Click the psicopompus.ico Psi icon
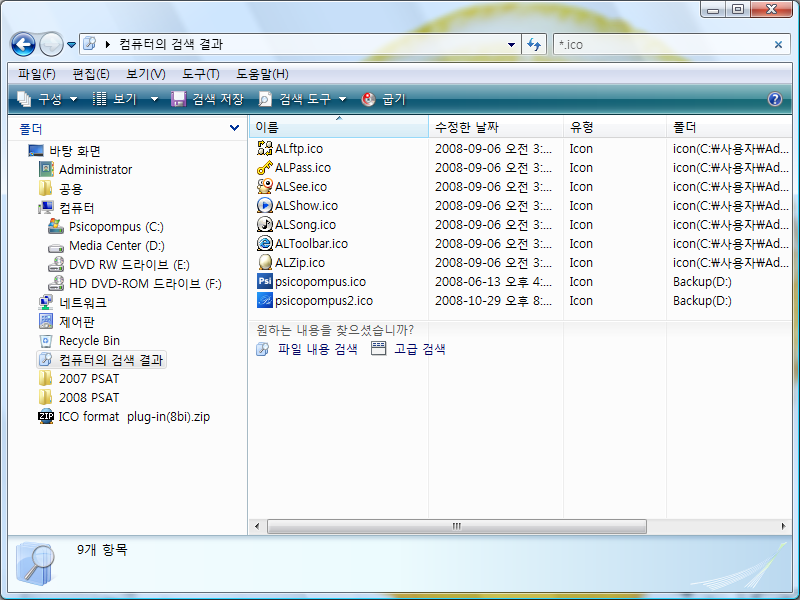Screen dimensions: 800x600 click(265, 281)
